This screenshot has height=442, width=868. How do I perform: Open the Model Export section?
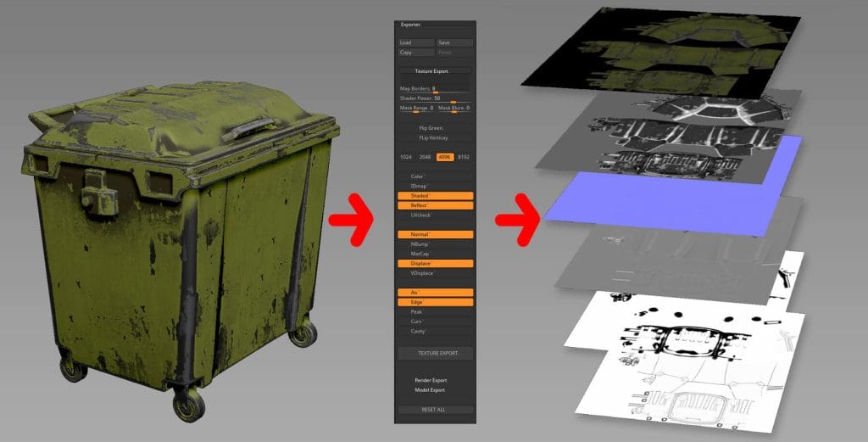click(x=431, y=390)
